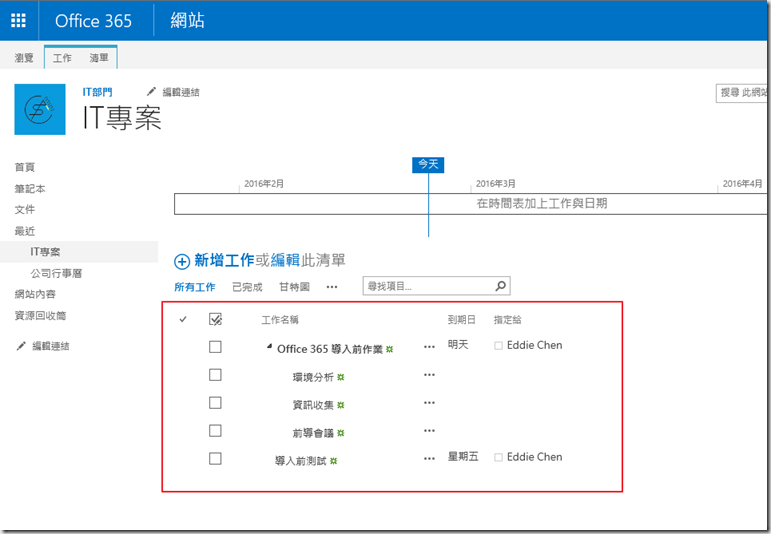Open ellipsis menu for Office 365 導入前作業
Viewport: 771px width, 534px height.
430,347
